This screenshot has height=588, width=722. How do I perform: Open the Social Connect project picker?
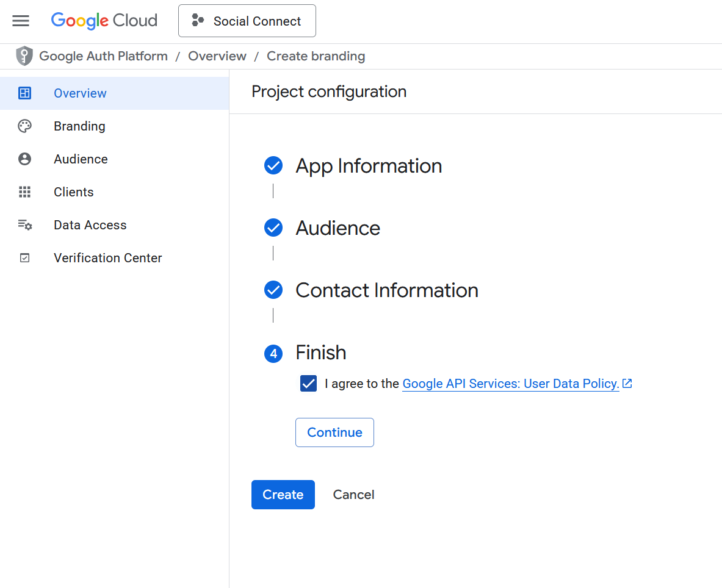pos(247,21)
